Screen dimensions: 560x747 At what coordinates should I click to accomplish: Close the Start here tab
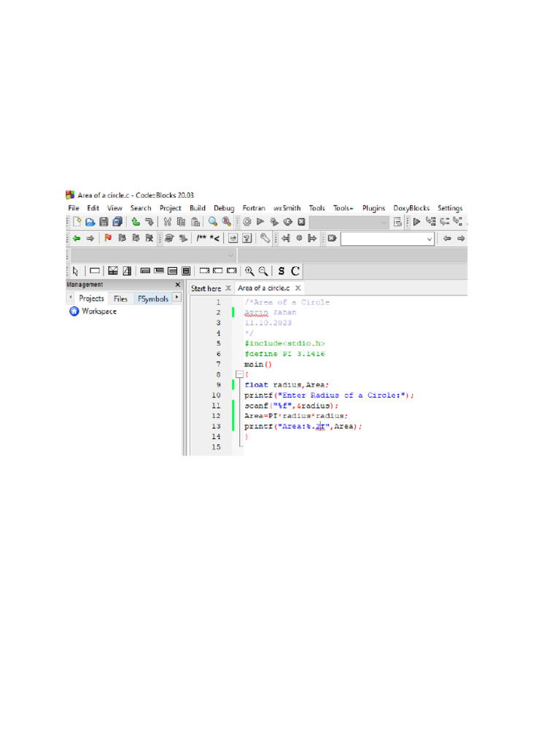pos(228,287)
